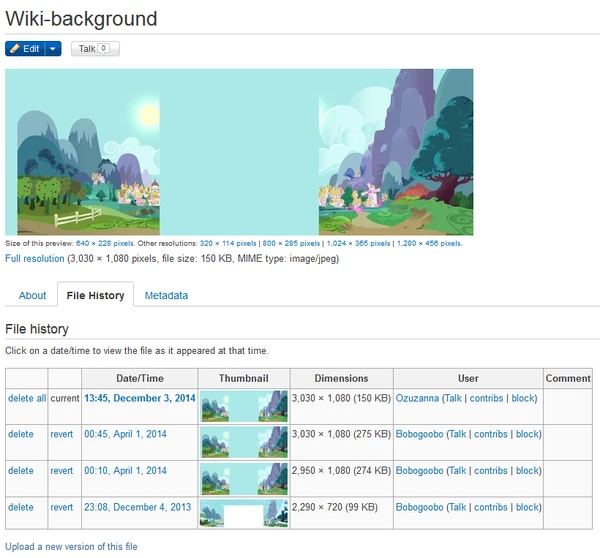Image resolution: width=600 pixels, height=558 pixels.
Task: Click Upload a new version of this file
Action: pos(71,547)
